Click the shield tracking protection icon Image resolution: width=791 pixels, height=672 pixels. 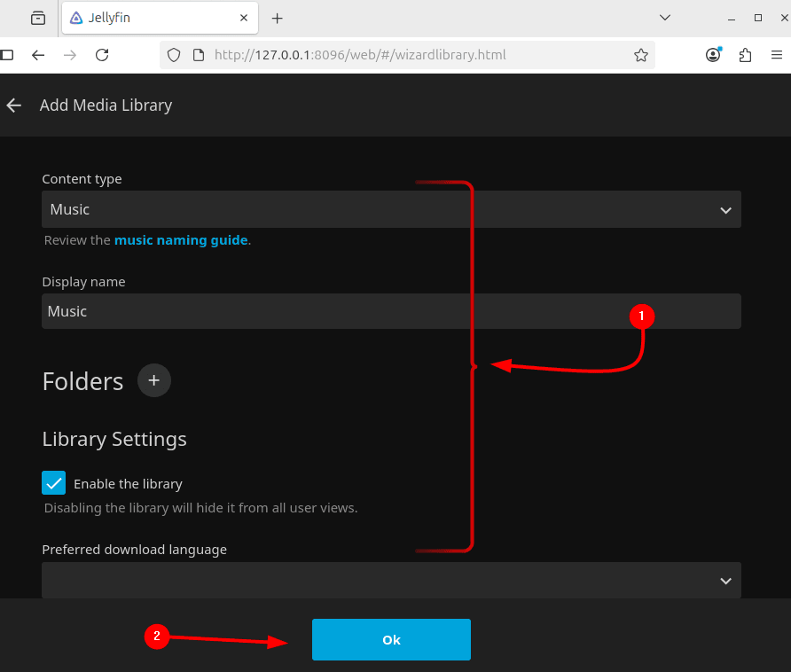[x=174, y=55]
